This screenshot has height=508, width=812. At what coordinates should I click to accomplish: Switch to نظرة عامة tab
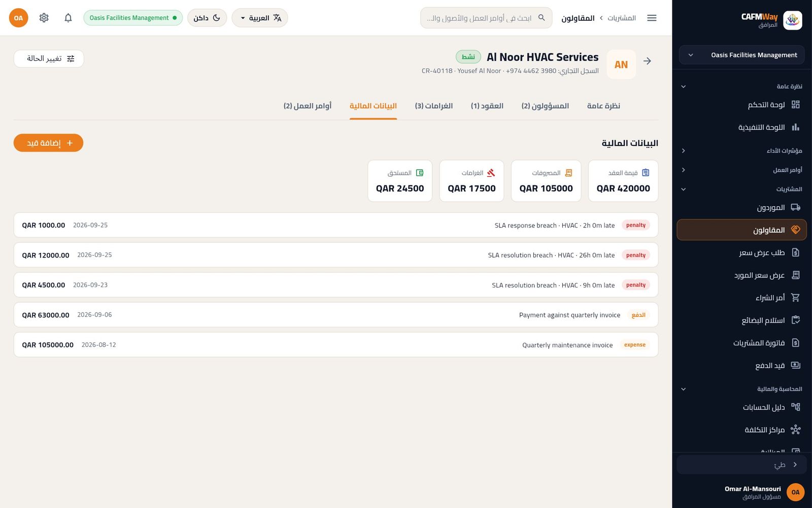[603, 106]
